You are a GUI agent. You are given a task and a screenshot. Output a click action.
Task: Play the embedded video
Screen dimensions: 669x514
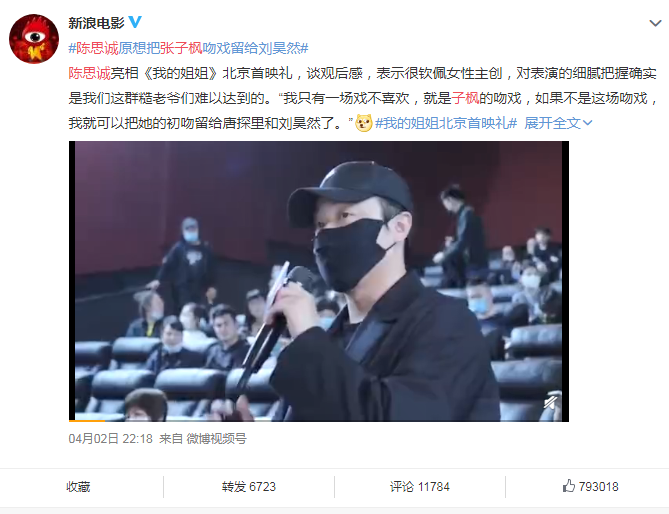click(319, 281)
